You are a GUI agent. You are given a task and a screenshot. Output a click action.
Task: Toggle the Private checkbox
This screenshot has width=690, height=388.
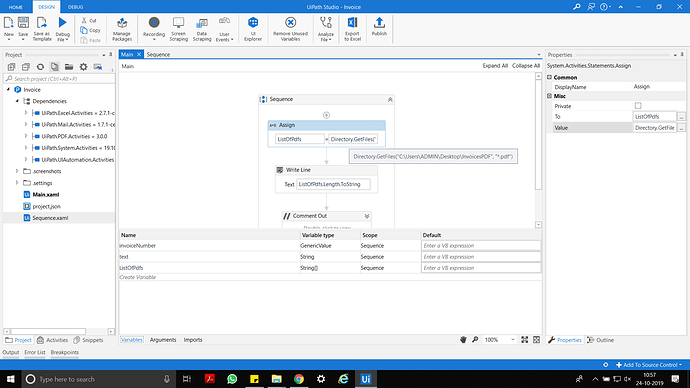[x=638, y=106]
